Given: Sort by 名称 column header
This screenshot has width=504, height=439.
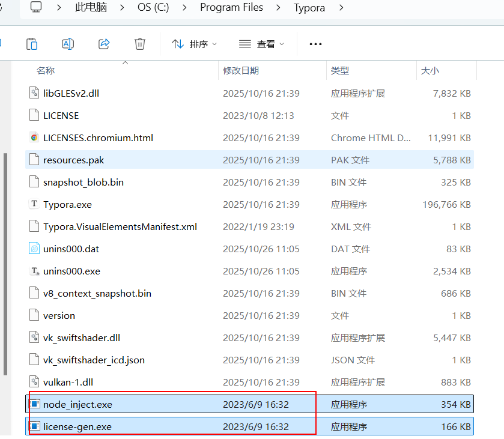Looking at the screenshot, I should pyautogui.click(x=45, y=70).
